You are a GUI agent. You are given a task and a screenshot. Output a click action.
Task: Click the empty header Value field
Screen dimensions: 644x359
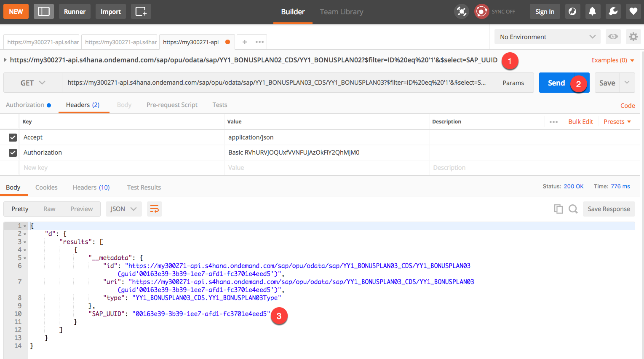tap(326, 168)
